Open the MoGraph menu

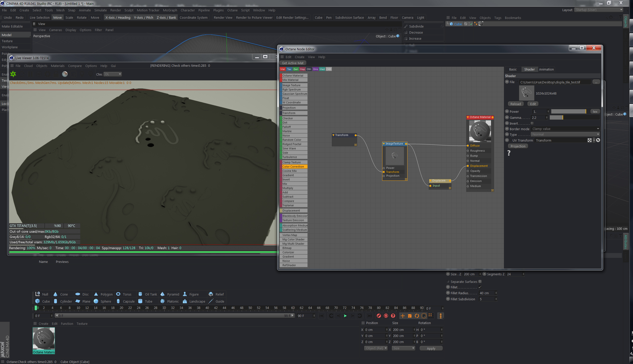coord(170,10)
